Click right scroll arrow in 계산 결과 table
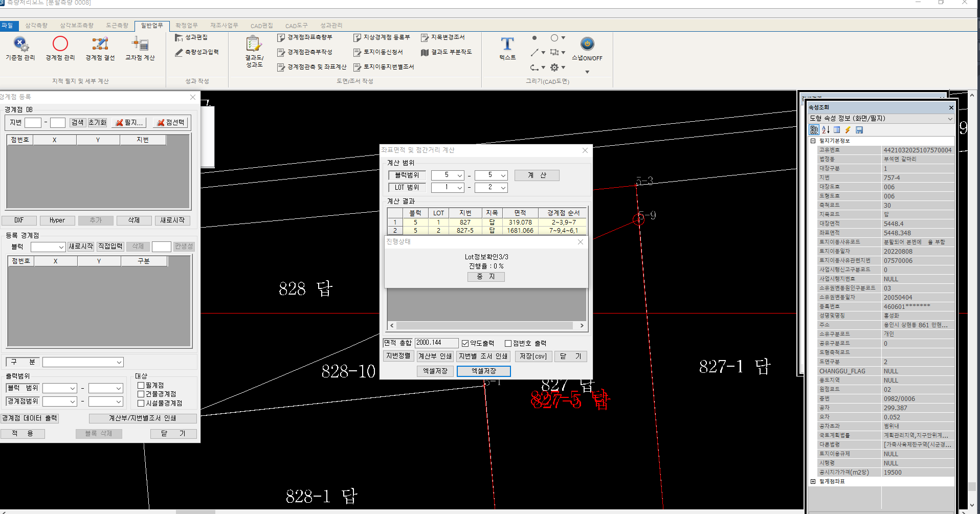980x514 pixels. tap(582, 325)
